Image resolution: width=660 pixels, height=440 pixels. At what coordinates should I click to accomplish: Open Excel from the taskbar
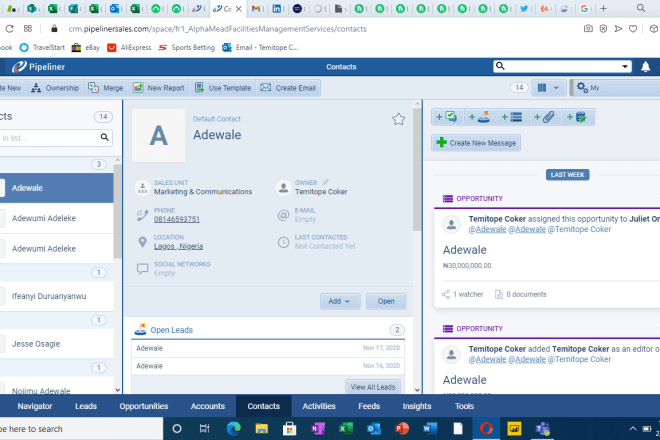pyautogui.click(x=346, y=429)
